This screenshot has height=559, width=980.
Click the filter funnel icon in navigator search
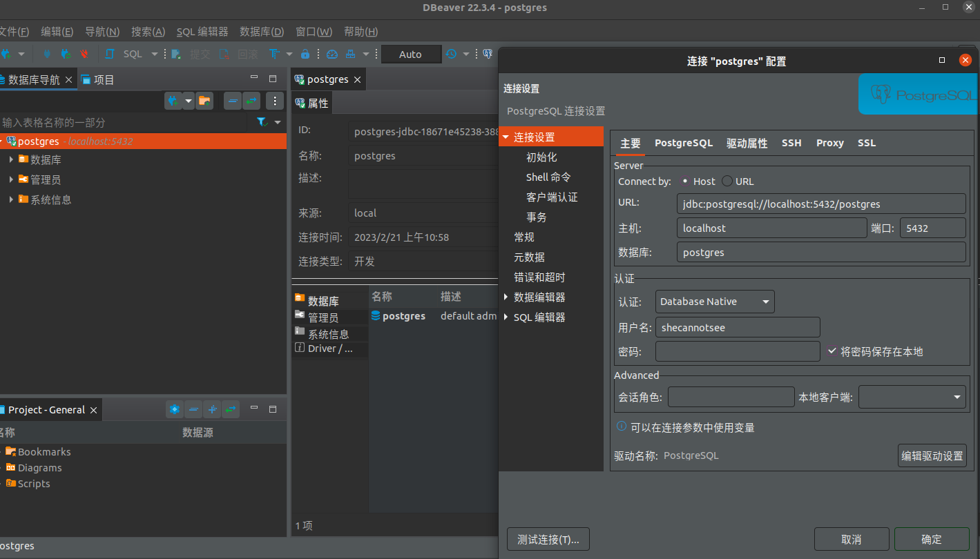(x=262, y=122)
